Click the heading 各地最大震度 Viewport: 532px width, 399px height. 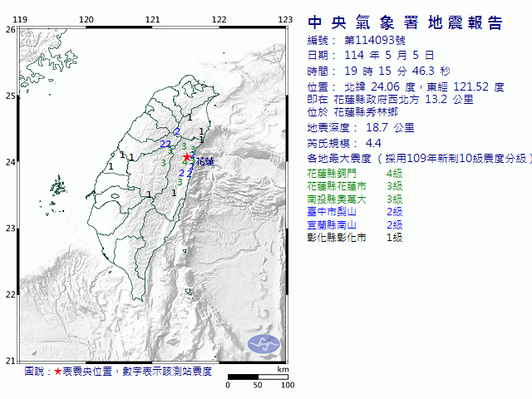click(339, 159)
